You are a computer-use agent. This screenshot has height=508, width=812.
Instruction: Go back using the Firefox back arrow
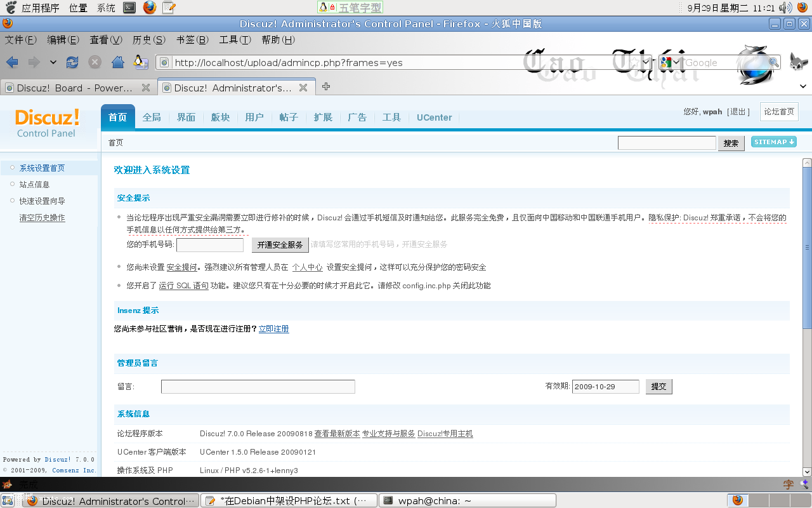pos(11,62)
